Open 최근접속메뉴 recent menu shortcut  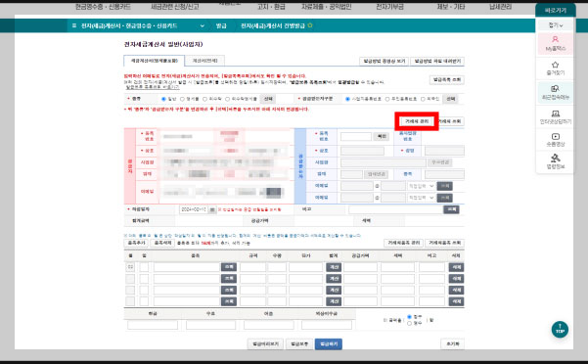(556, 93)
